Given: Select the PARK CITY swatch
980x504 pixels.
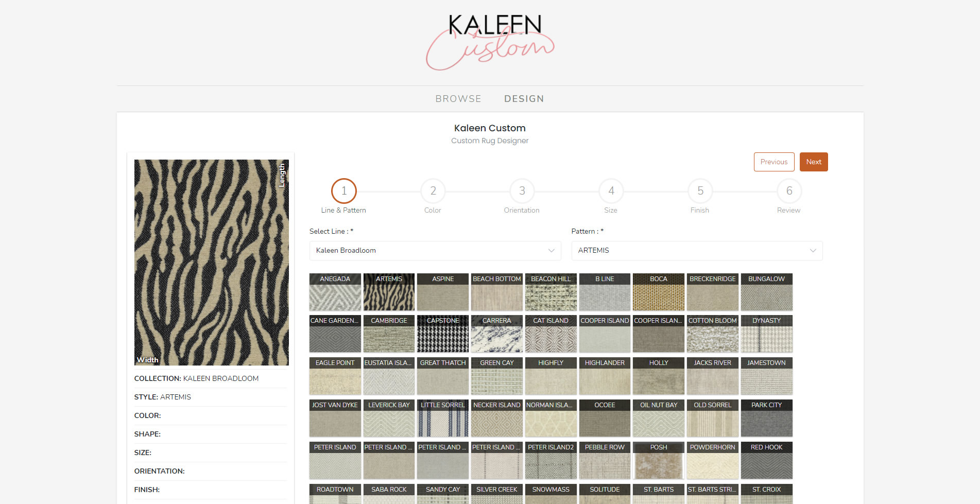Looking at the screenshot, I should tap(767, 418).
